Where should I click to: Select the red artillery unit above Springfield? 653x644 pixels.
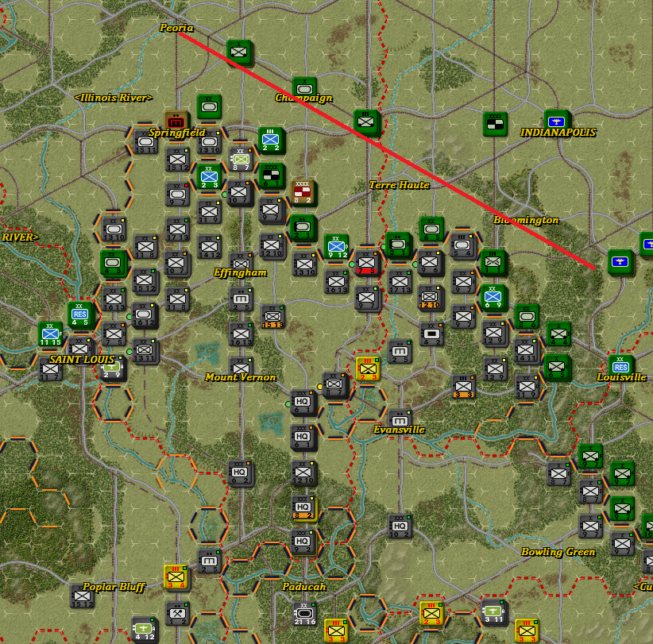click(176, 121)
